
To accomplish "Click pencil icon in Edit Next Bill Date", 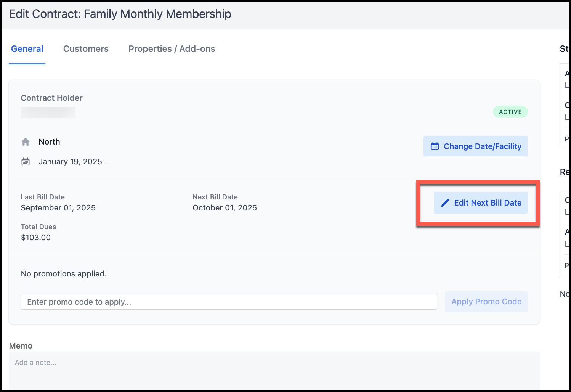I will 445,203.
